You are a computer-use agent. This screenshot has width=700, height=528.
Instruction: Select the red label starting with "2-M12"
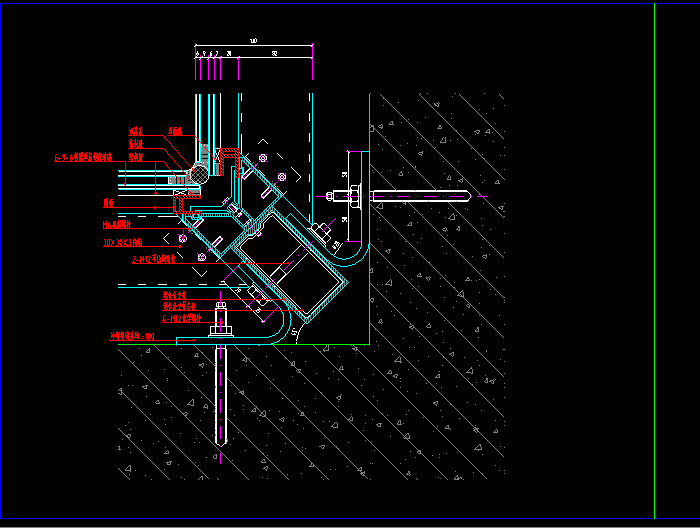pyautogui.click(x=154, y=259)
